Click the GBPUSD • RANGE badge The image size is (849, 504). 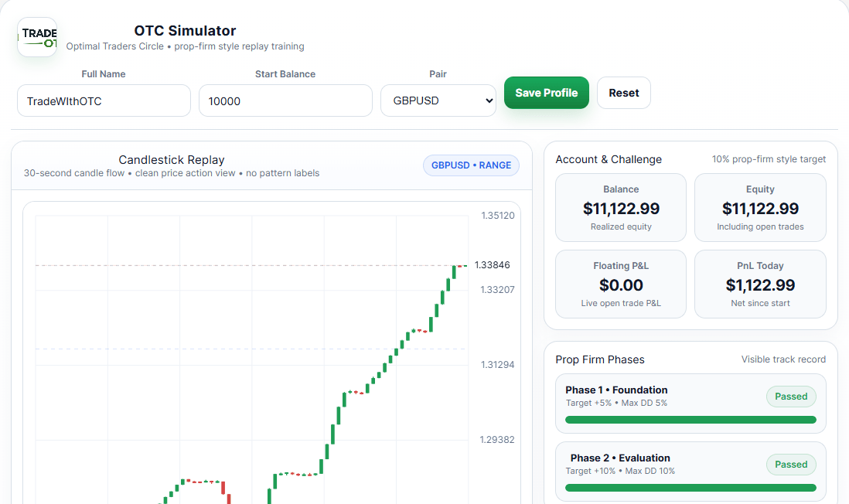click(471, 165)
